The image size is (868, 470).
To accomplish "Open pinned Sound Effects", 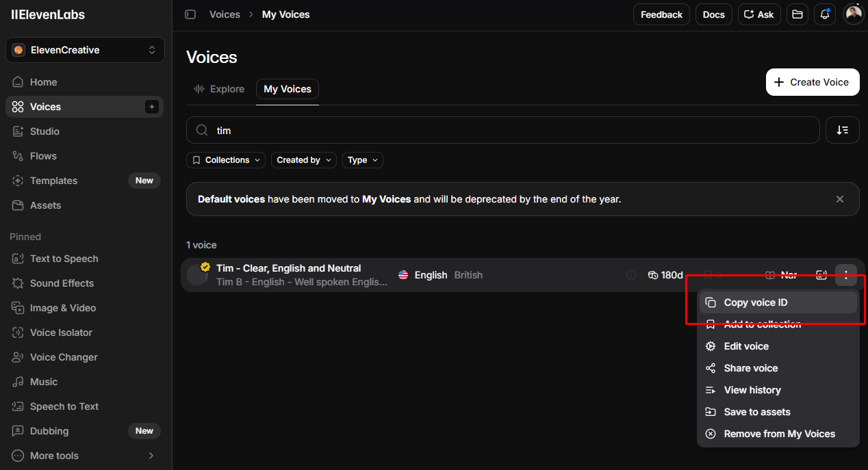I will pos(85,283).
